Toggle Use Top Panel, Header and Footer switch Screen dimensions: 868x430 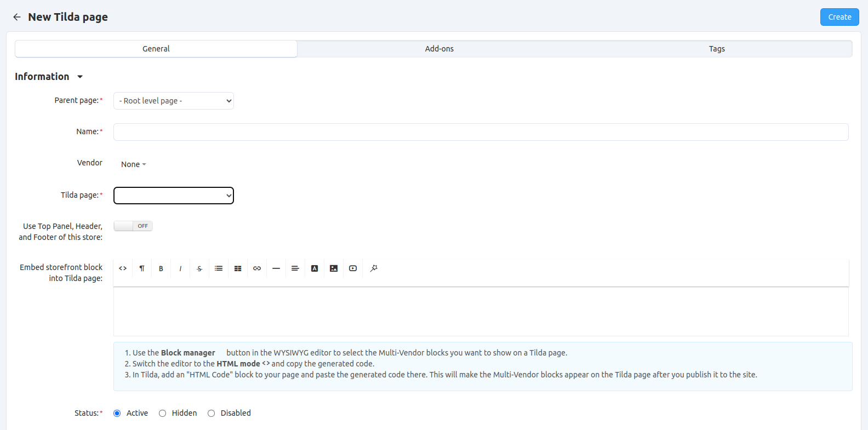point(133,226)
